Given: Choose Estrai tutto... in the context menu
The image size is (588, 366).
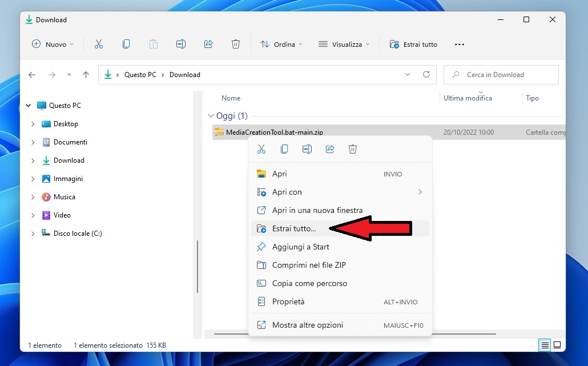Looking at the screenshot, I should point(340,228).
